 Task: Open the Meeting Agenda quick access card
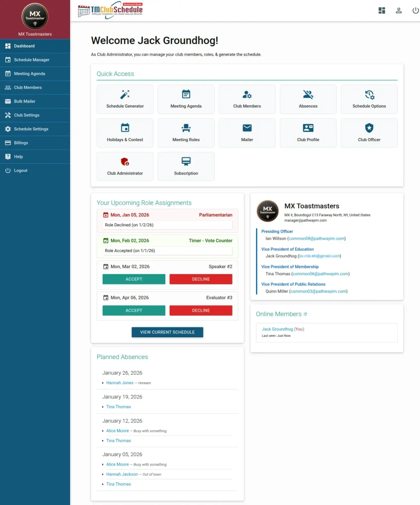186,99
